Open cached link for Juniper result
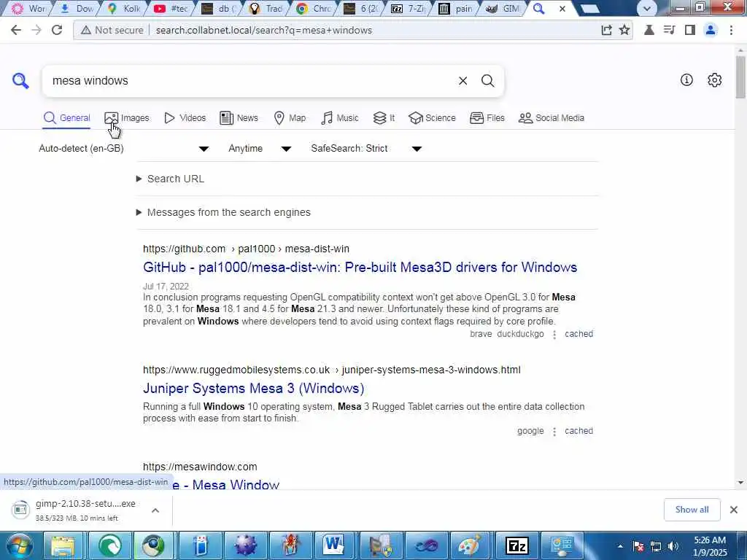 coord(578,431)
